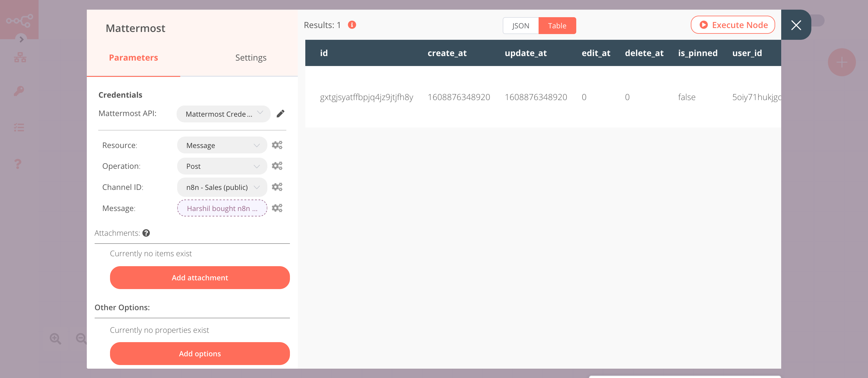Select the Settings tab
Screen dimensions: 868x378
pyautogui.click(x=250, y=57)
